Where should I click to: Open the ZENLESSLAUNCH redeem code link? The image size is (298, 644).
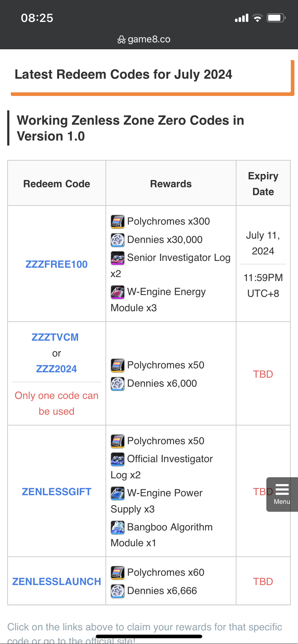tap(56, 581)
